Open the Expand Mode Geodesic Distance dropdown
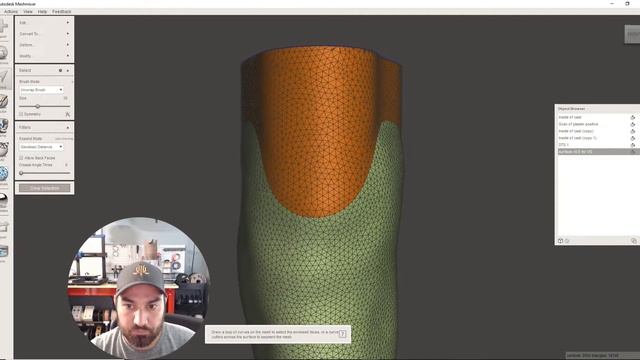The width and height of the screenshot is (640, 360). tap(41, 147)
